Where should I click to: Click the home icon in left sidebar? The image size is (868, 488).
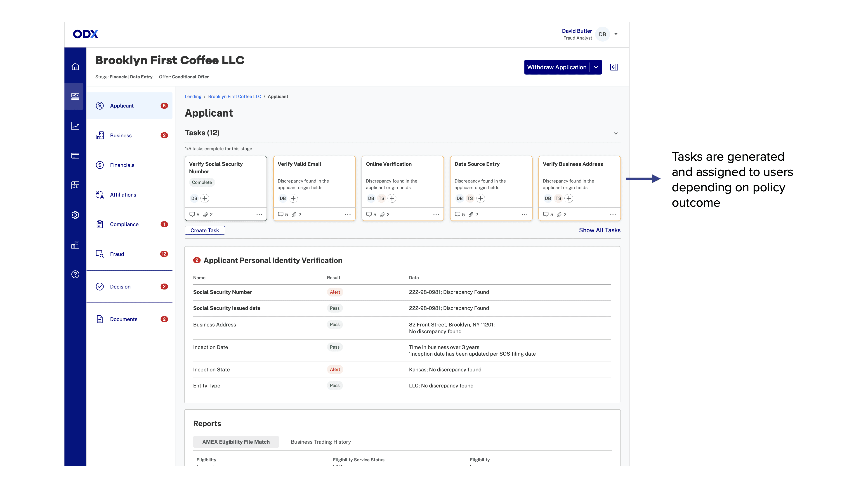tap(75, 67)
